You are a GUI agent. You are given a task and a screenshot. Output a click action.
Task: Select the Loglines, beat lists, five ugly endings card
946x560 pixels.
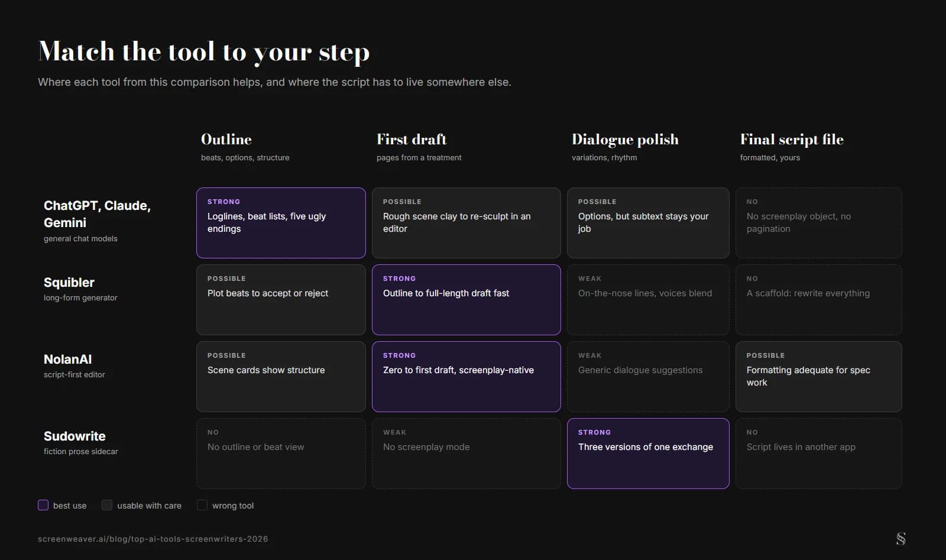[281, 223]
